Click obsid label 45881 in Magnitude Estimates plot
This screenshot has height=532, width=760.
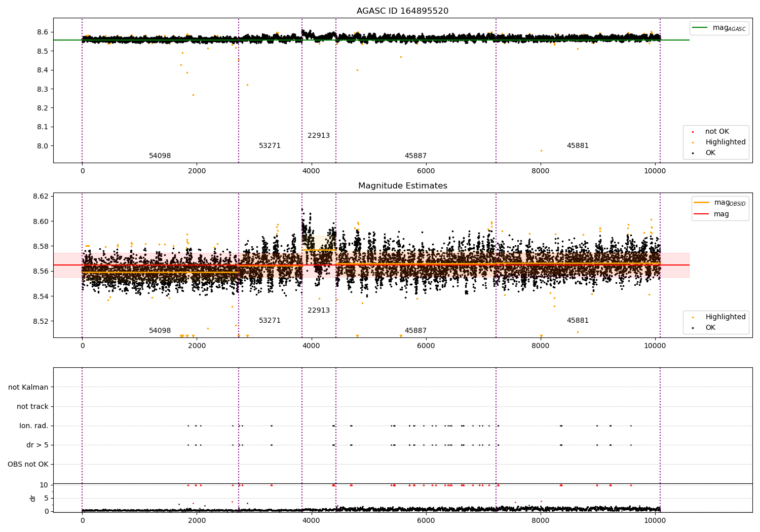(x=578, y=321)
